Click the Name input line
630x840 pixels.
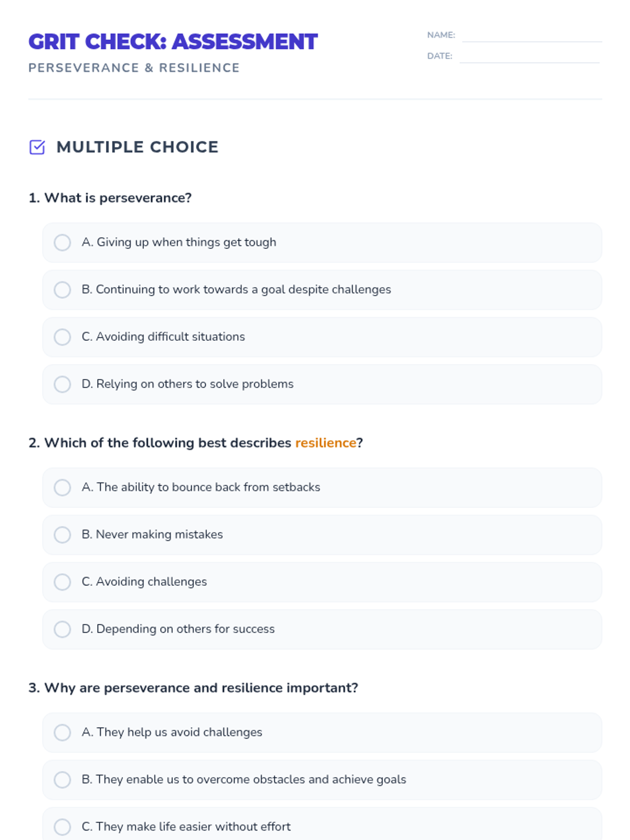(531, 36)
